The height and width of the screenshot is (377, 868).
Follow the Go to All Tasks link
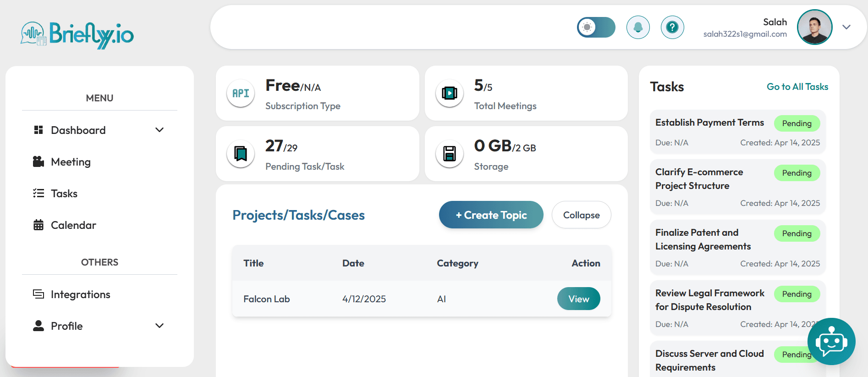point(797,87)
